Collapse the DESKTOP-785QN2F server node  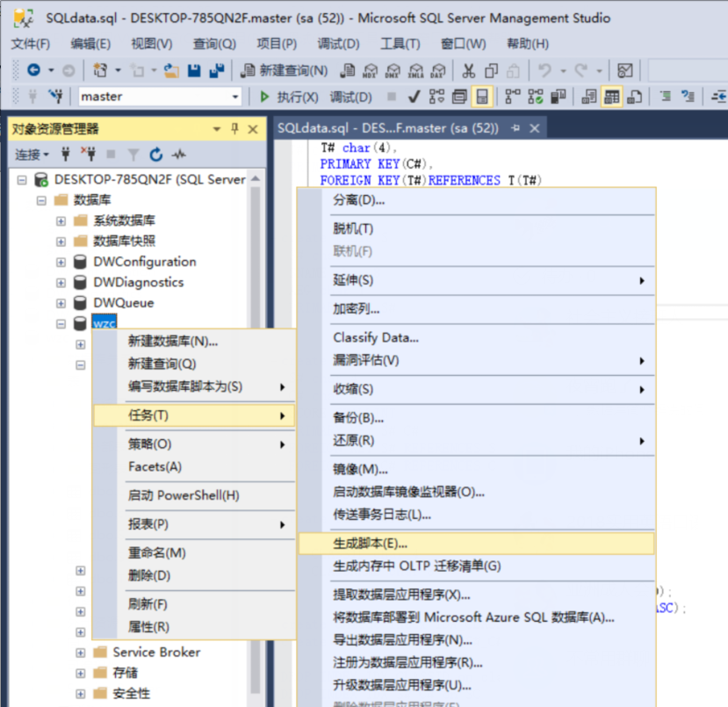coord(22,180)
